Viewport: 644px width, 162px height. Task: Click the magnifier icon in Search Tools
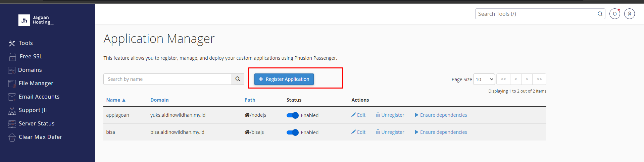(x=600, y=14)
